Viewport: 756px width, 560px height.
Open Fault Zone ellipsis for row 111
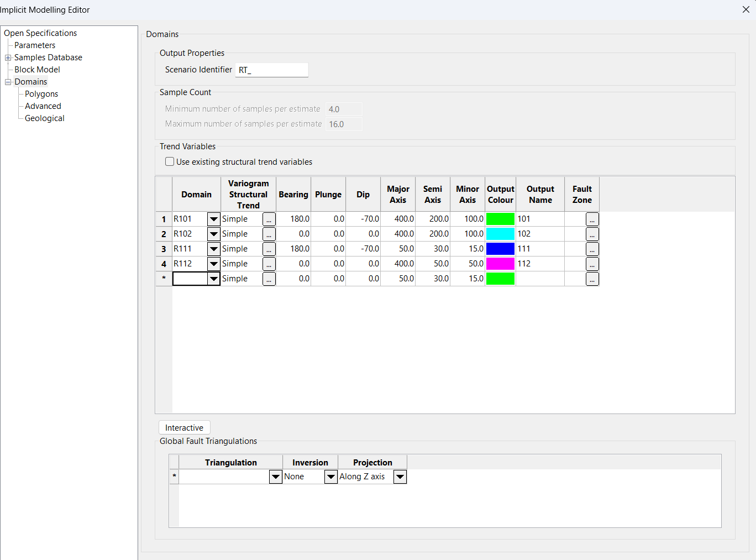592,249
